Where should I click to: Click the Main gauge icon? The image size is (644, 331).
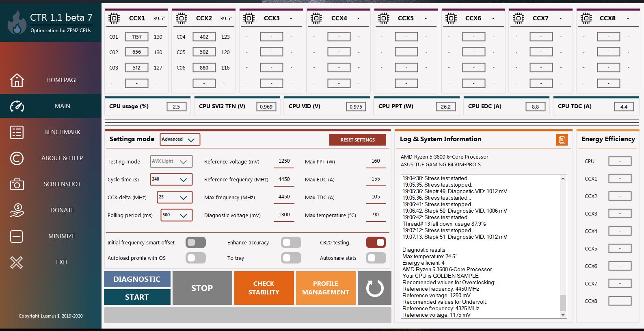[x=17, y=106]
